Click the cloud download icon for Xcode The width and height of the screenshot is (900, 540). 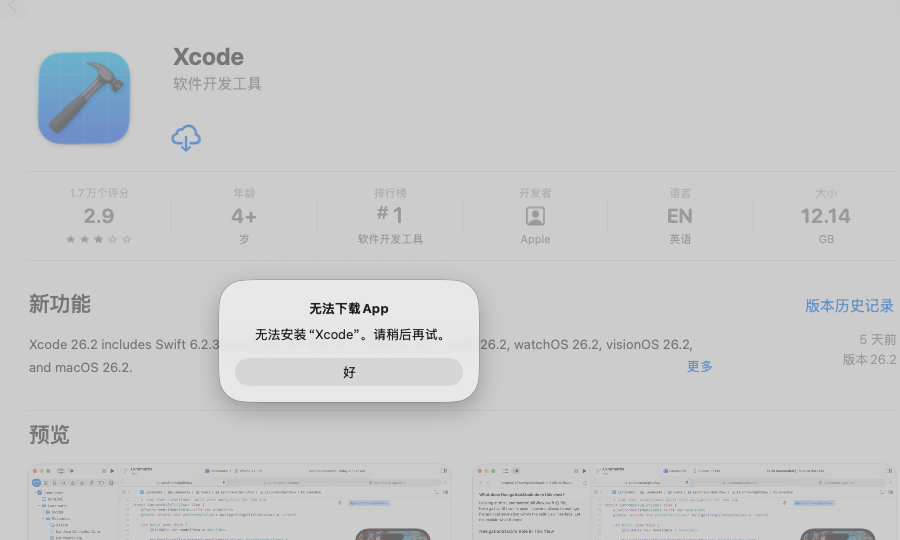pyautogui.click(x=186, y=138)
